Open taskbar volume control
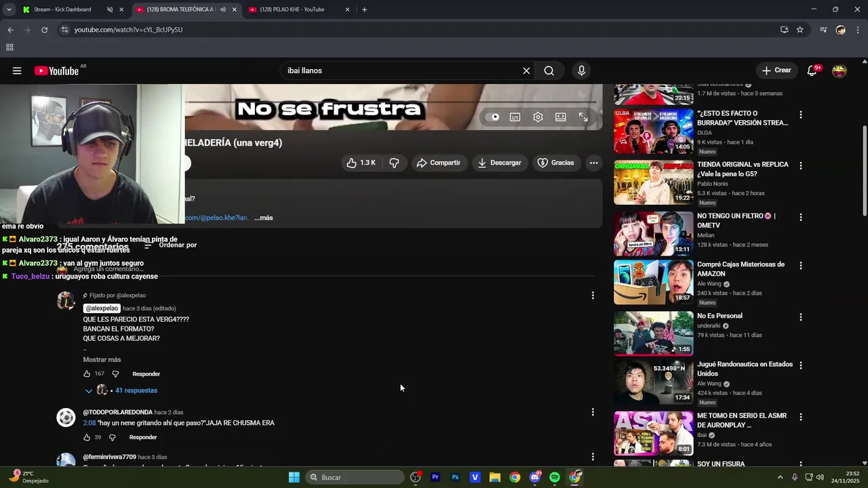The height and width of the screenshot is (488, 868). tap(820, 477)
